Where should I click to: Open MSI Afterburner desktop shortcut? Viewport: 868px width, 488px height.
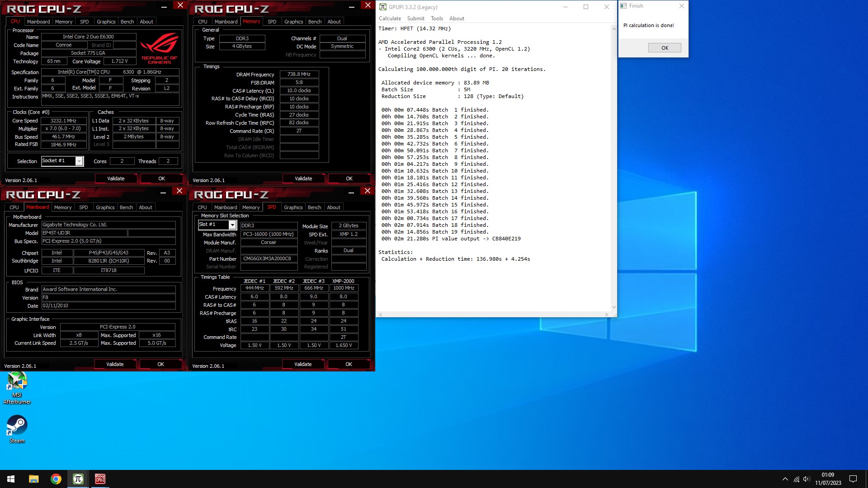click(x=17, y=388)
